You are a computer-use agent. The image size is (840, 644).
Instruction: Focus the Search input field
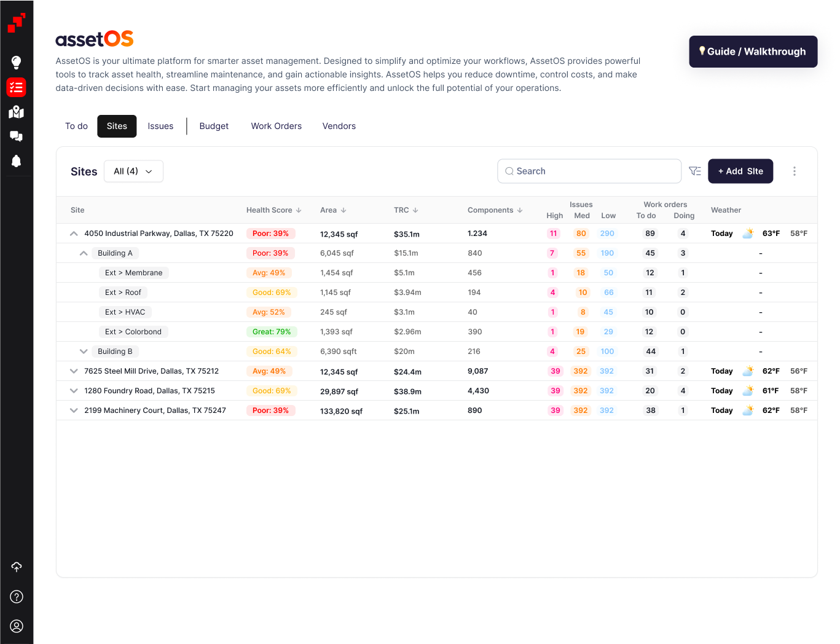[x=589, y=171]
